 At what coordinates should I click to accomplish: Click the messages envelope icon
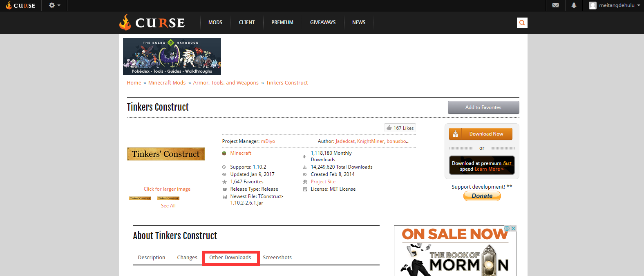555,5
